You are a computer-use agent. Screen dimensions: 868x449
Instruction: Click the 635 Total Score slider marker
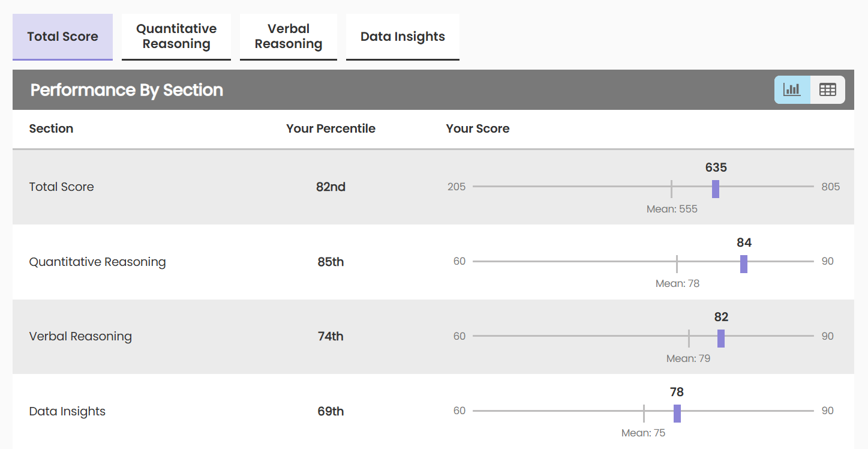coord(716,188)
